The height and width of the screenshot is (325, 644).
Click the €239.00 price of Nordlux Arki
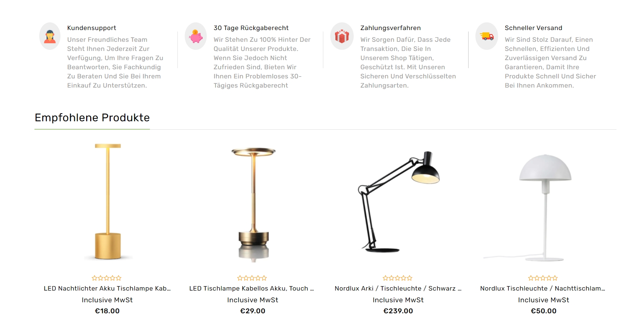(398, 311)
